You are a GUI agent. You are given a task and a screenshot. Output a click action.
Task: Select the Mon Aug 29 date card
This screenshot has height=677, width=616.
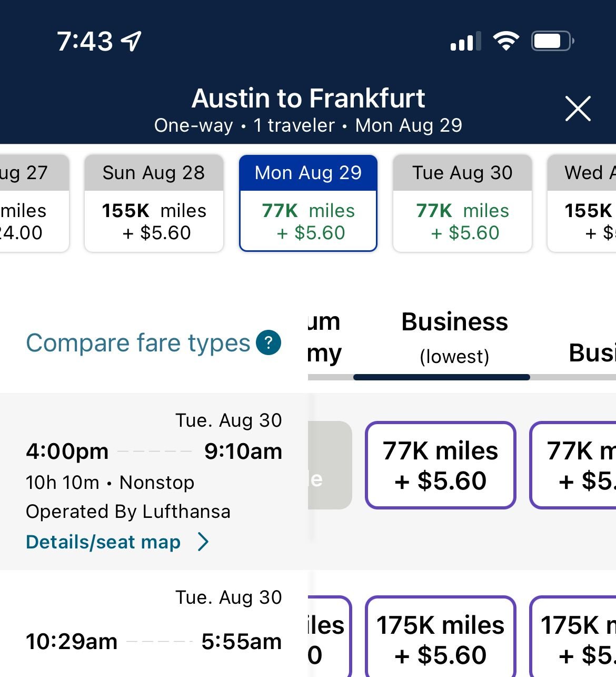point(308,203)
